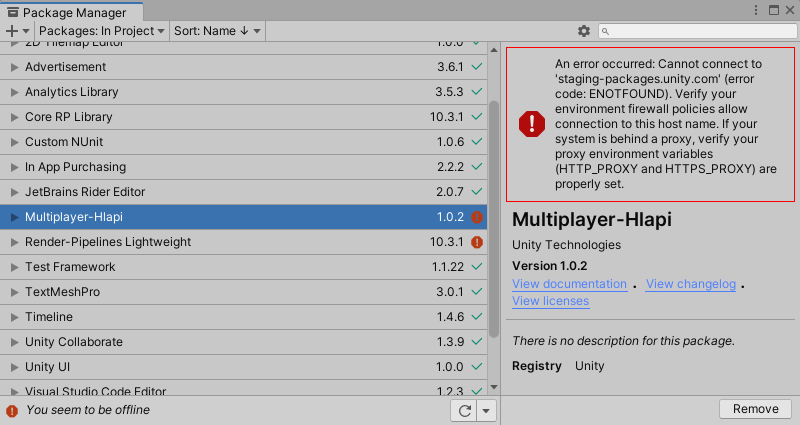Select the TextMeshPro package

tap(243, 292)
